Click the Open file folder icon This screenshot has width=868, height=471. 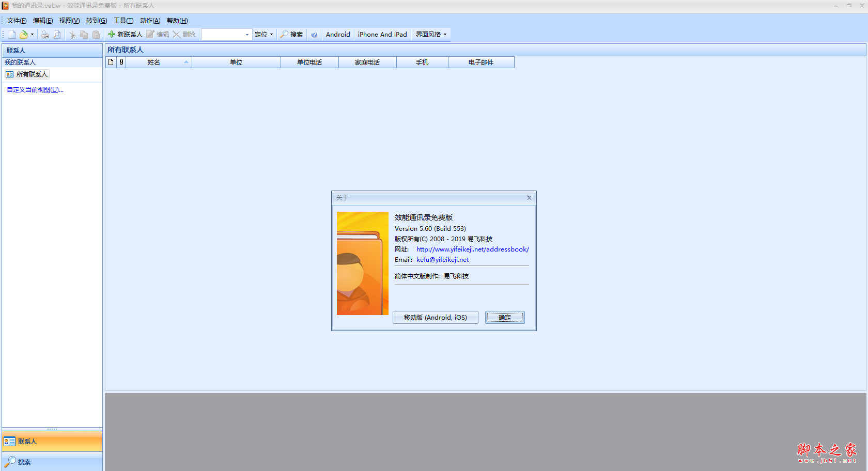[23, 35]
